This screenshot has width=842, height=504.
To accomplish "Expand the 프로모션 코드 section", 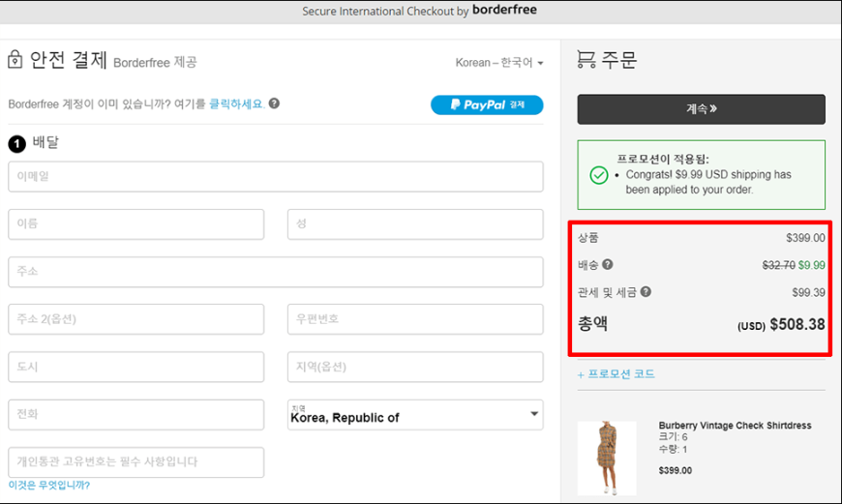I will pos(616,374).
